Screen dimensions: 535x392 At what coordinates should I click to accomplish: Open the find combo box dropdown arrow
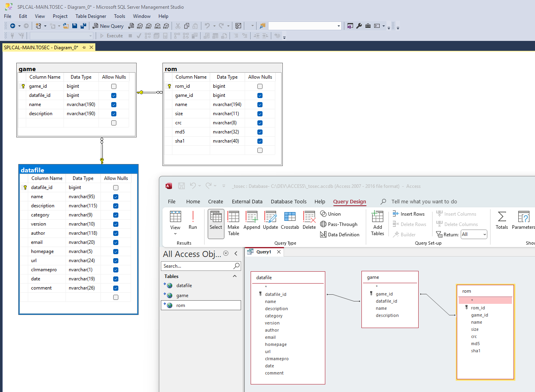pos(339,26)
